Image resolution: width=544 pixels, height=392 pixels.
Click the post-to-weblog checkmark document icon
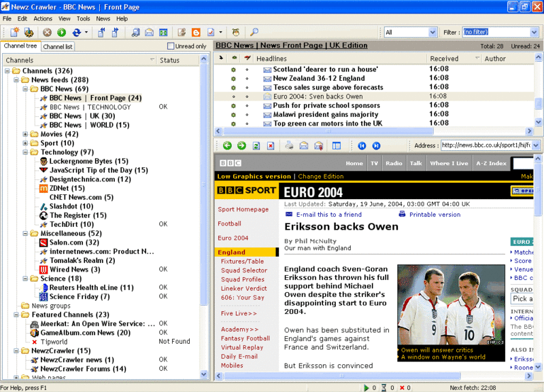click(211, 32)
